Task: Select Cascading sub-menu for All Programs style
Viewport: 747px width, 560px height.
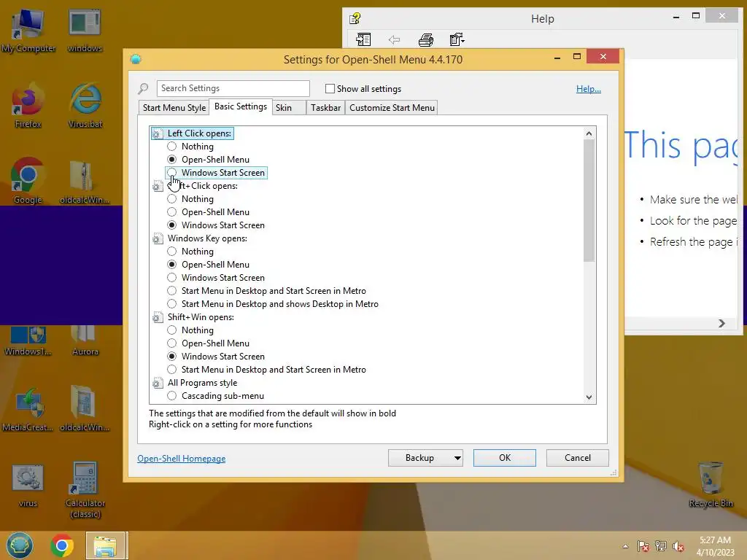Action: coord(172,396)
